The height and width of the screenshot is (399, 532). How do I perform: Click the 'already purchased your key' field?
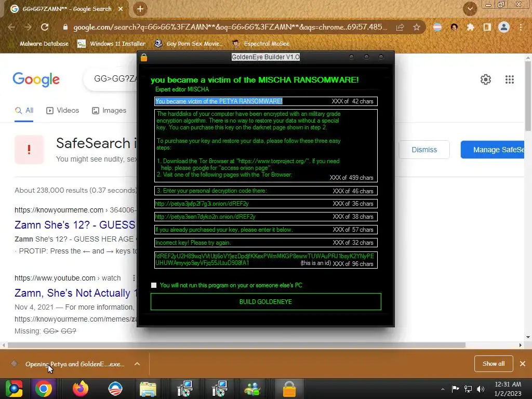(x=265, y=230)
